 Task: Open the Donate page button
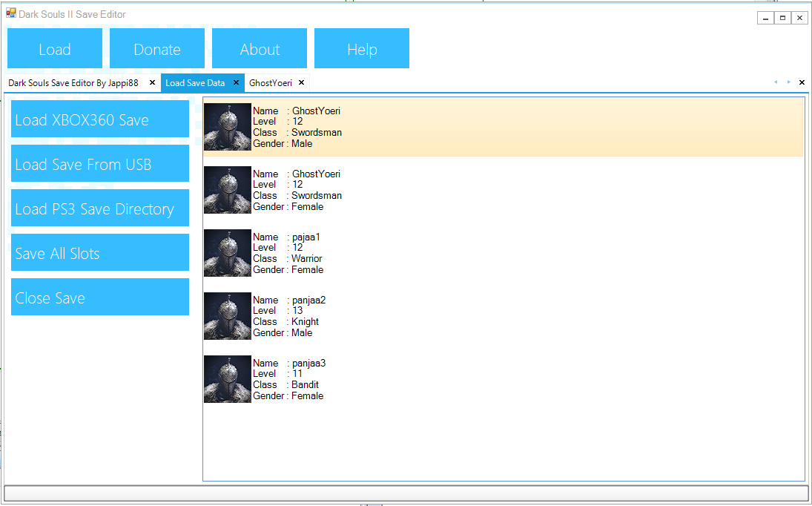[x=157, y=48]
